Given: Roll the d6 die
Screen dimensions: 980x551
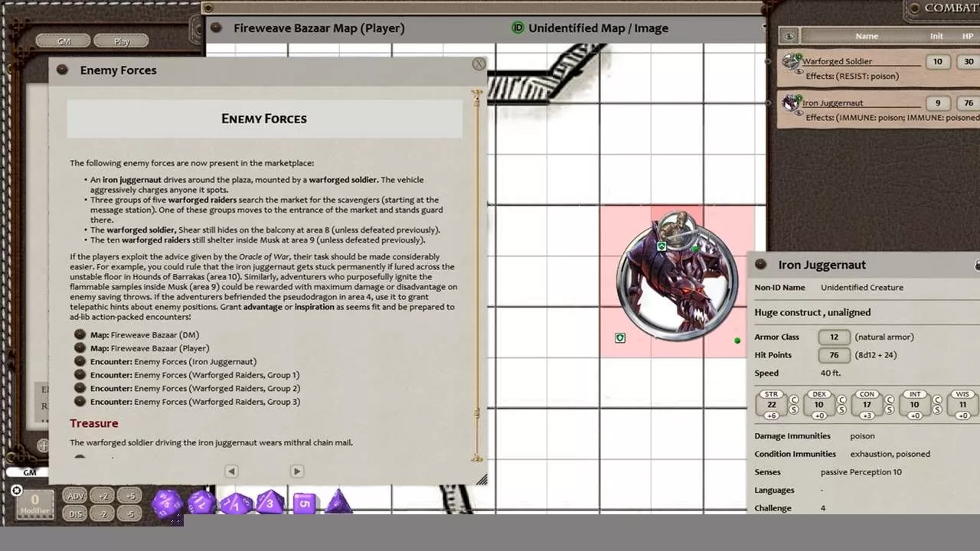Looking at the screenshot, I should 305,503.
